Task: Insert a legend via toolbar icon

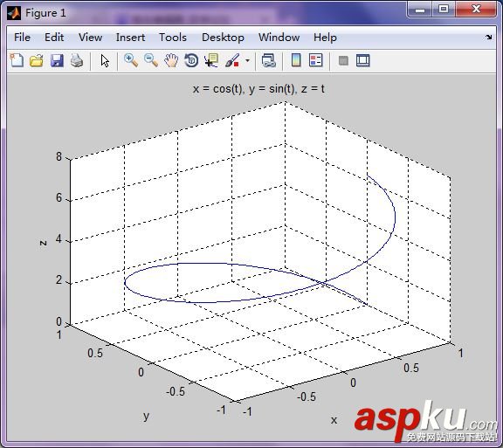Action: pos(316,60)
